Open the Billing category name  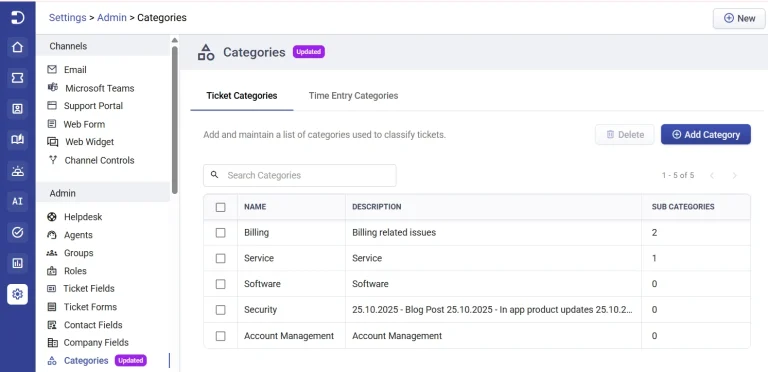257,232
